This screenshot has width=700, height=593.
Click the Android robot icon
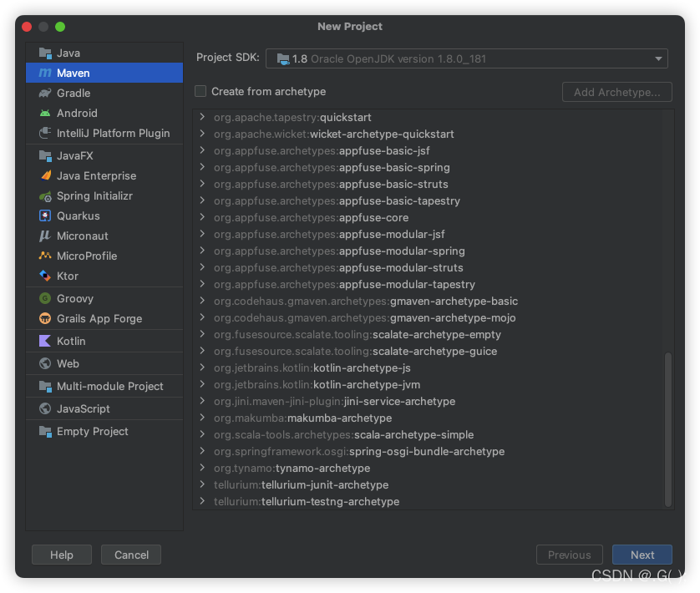pos(45,113)
